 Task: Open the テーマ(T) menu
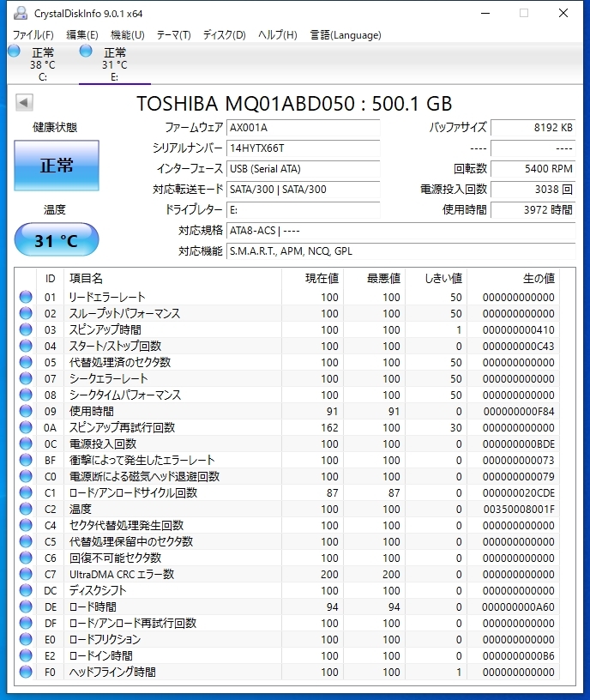(x=173, y=35)
